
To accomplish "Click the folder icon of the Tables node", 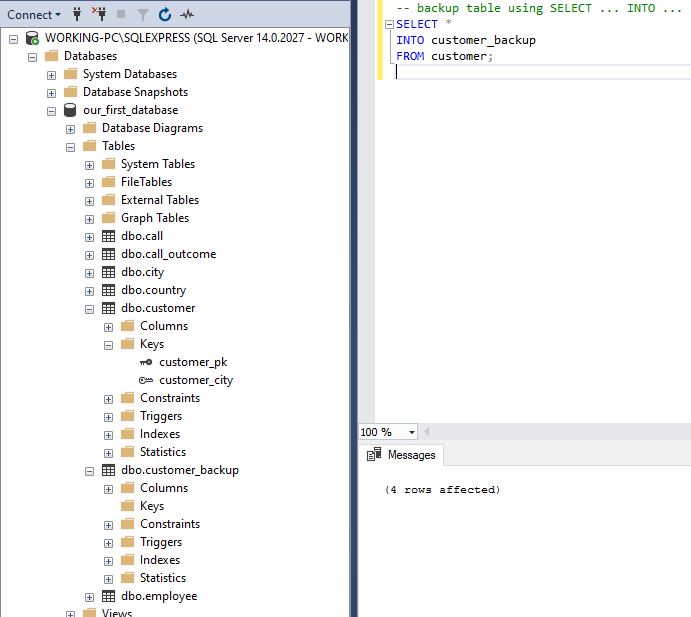I will pyautogui.click(x=89, y=145).
